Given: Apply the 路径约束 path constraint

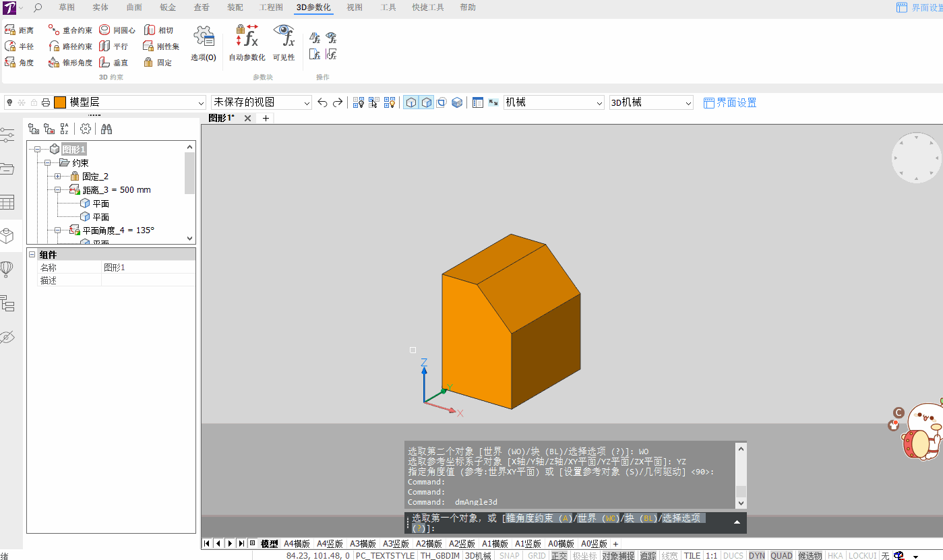Looking at the screenshot, I should click(x=70, y=46).
